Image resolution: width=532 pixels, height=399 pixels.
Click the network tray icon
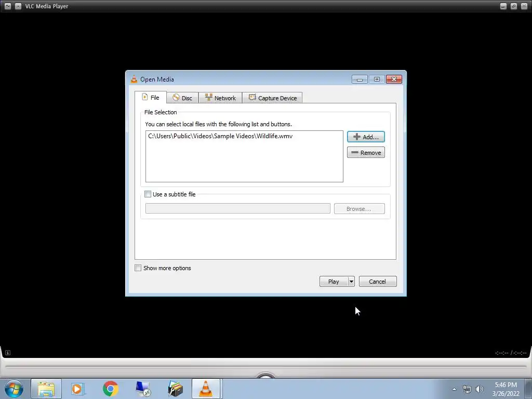467,389
